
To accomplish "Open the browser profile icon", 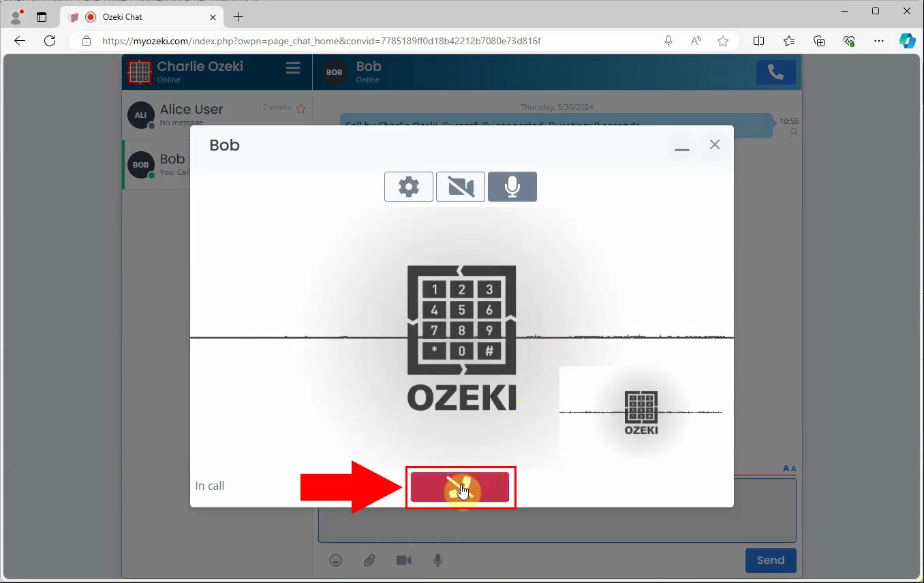I will [16, 16].
